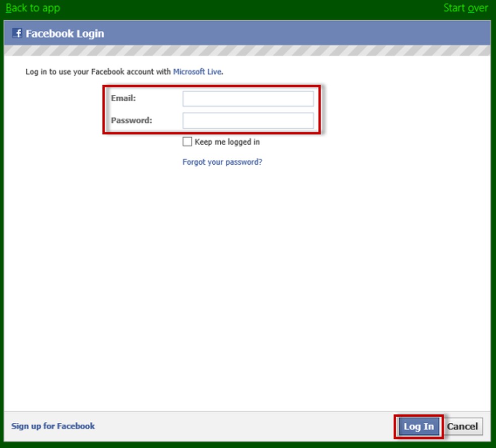Click the Log In button
The height and width of the screenshot is (448, 496).
pyautogui.click(x=419, y=426)
